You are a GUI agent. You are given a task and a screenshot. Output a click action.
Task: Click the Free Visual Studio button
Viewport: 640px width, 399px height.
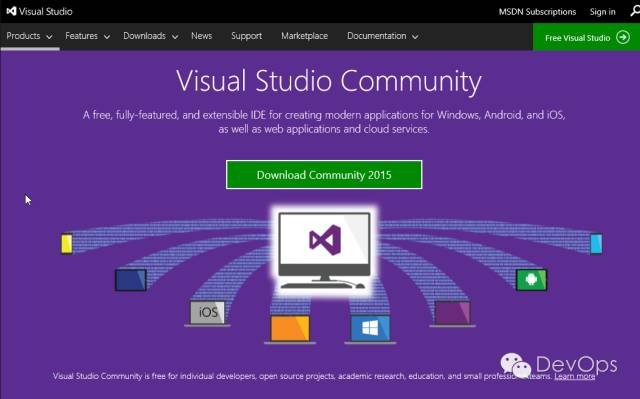pyautogui.click(x=587, y=37)
